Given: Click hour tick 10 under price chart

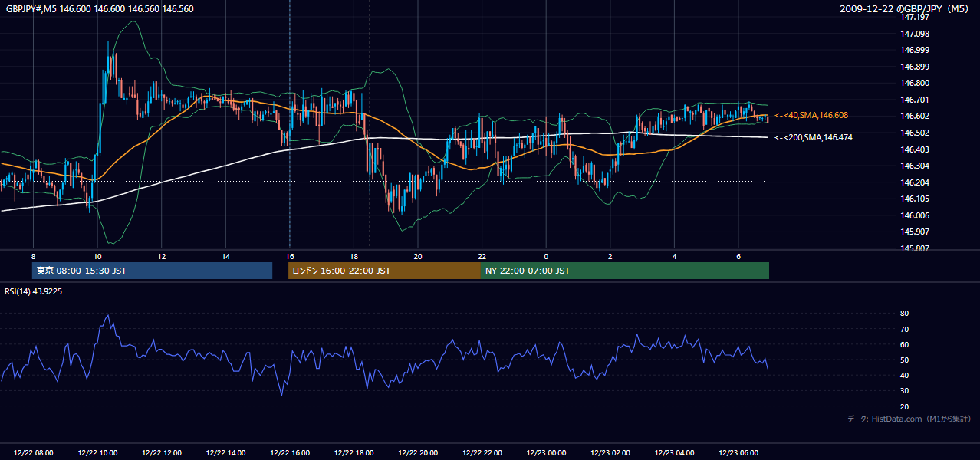Looking at the screenshot, I should (x=97, y=256).
